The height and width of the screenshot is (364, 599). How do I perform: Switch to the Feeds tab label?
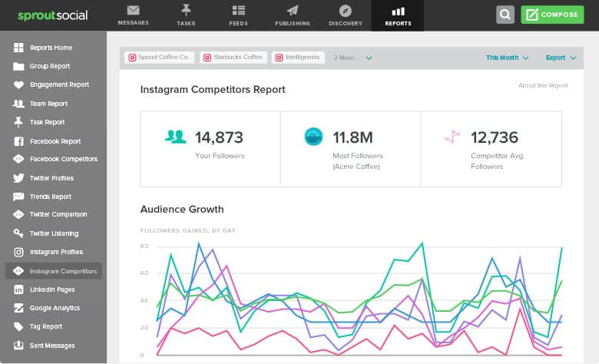(238, 23)
